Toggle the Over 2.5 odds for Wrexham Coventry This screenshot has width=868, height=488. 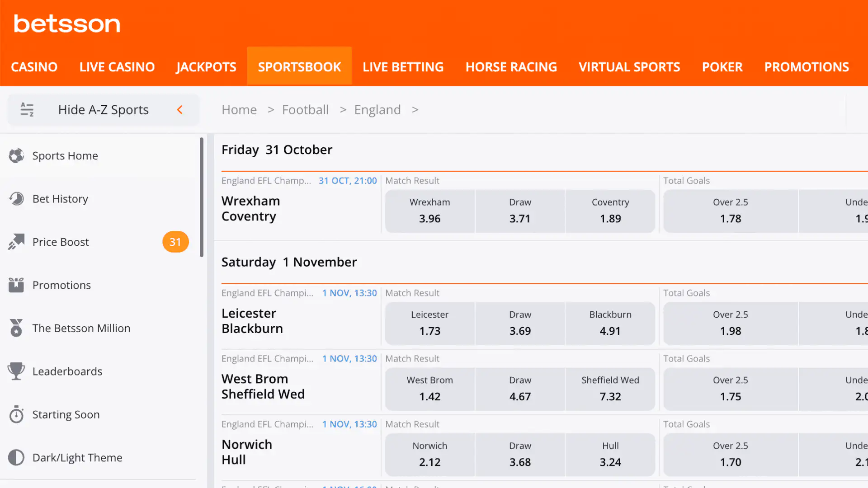pos(730,211)
